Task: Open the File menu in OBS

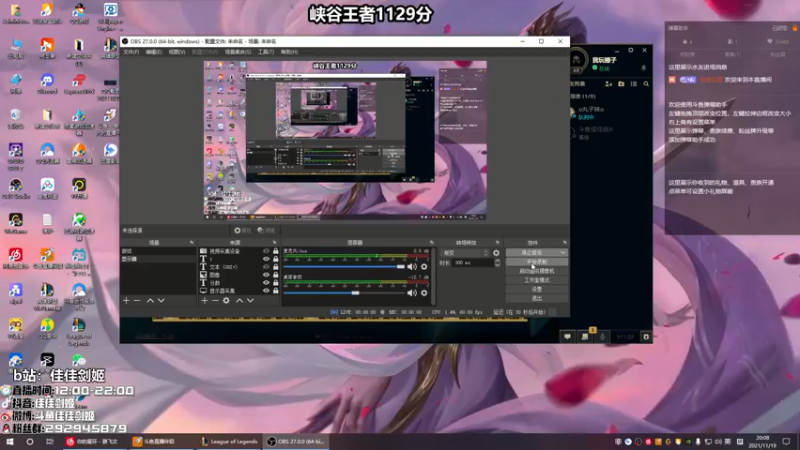Action: pyautogui.click(x=131, y=52)
